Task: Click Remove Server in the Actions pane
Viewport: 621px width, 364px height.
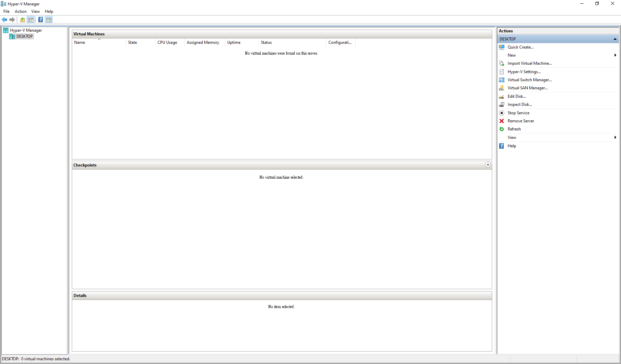Action: point(521,121)
